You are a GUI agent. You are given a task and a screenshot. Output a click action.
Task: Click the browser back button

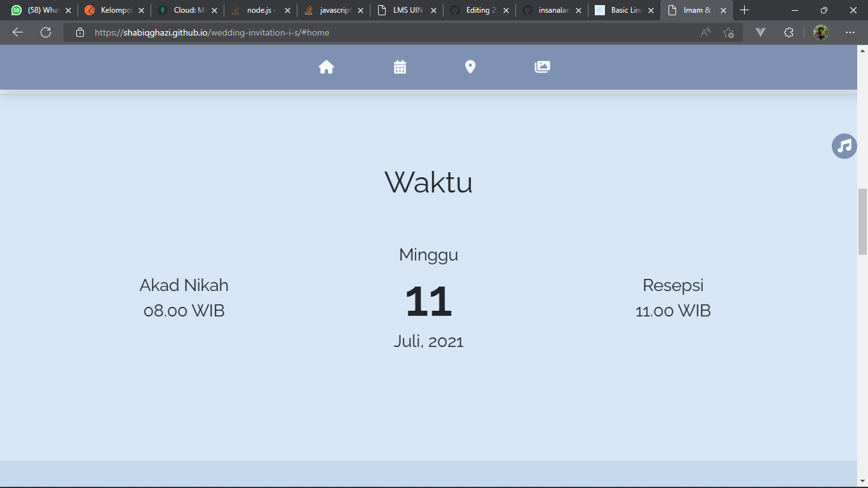point(17,32)
